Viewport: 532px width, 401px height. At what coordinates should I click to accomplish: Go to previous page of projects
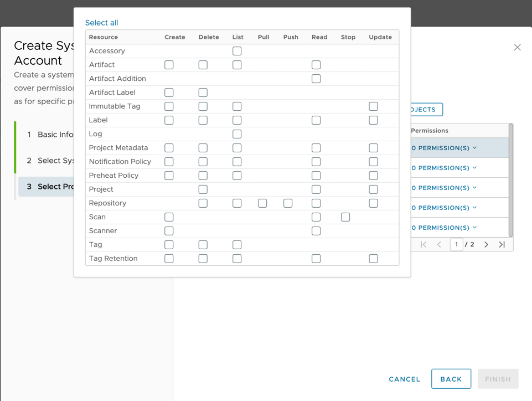(x=440, y=244)
